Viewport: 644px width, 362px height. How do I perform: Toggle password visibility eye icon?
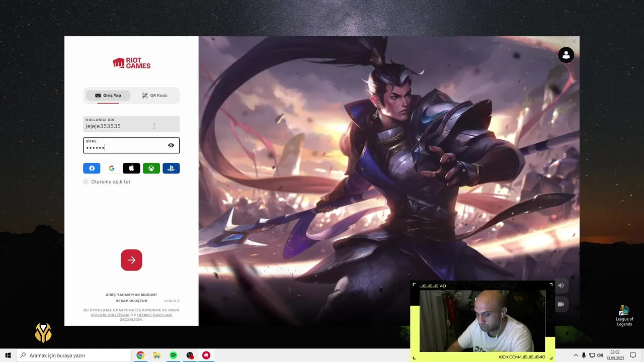pos(171,145)
